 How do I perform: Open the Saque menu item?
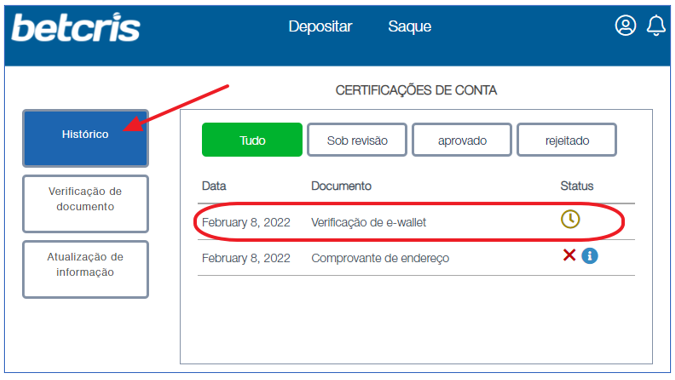pos(409,27)
